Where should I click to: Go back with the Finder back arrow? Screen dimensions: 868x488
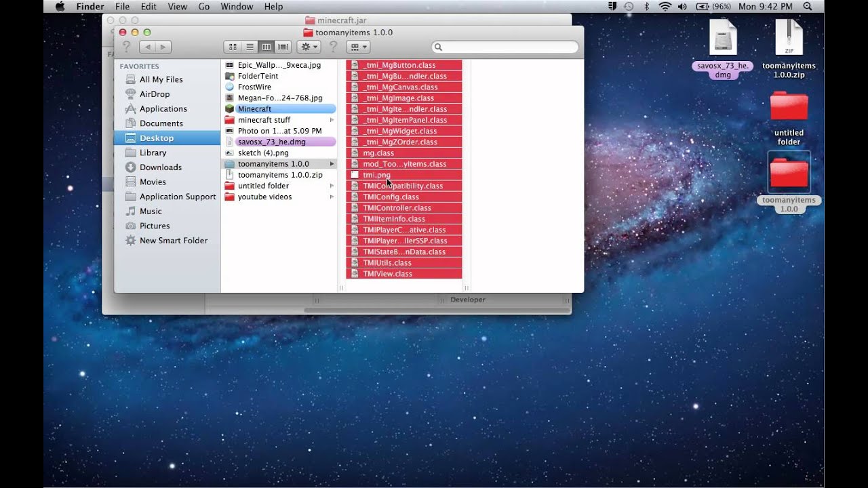[147, 47]
